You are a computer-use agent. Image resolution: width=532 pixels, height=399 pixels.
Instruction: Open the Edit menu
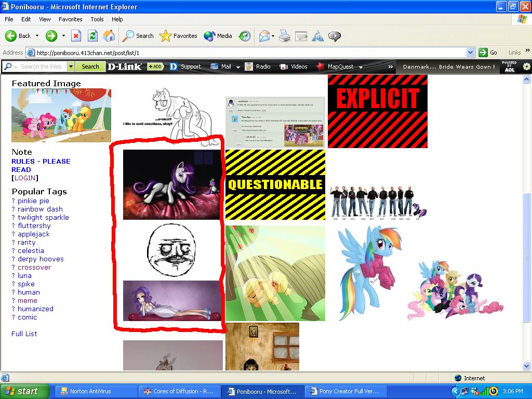pos(26,19)
